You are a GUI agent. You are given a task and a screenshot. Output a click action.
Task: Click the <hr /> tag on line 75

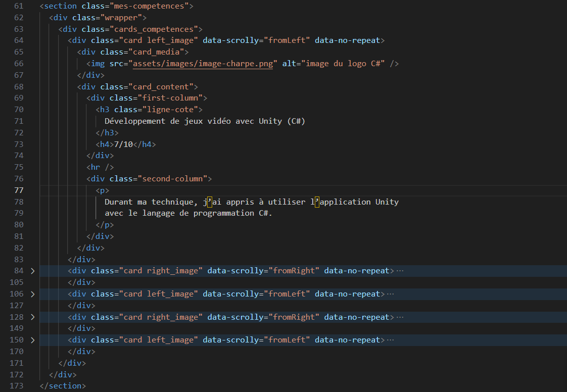[x=99, y=167]
